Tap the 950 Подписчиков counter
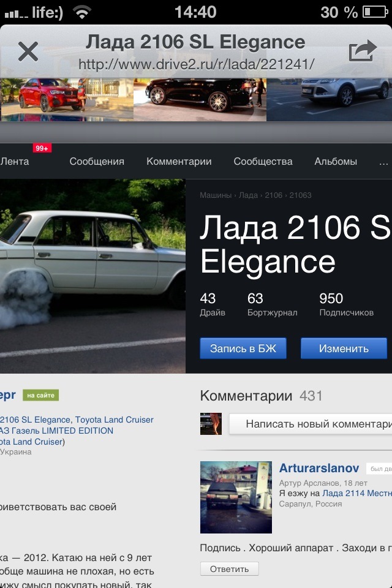The height and width of the screenshot is (588, 392). pos(346,304)
